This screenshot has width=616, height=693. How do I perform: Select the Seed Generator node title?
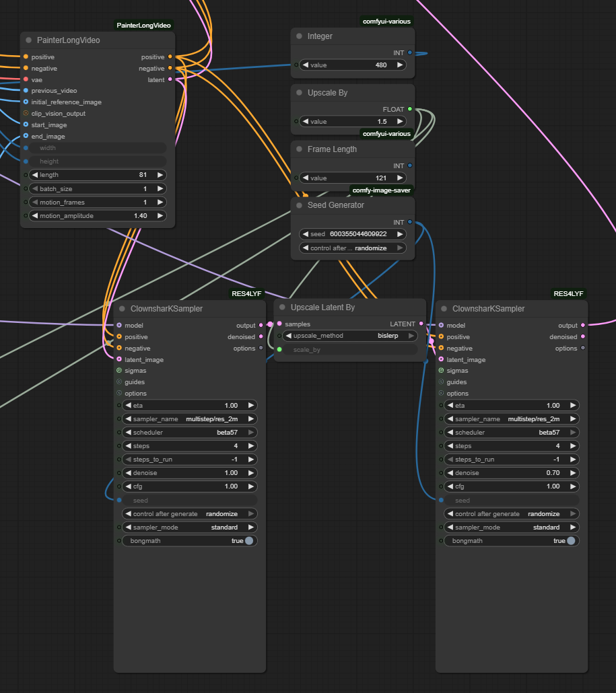click(336, 205)
